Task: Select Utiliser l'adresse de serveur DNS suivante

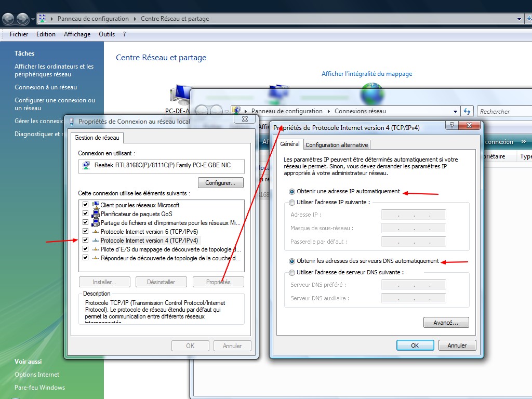Action: (292, 273)
